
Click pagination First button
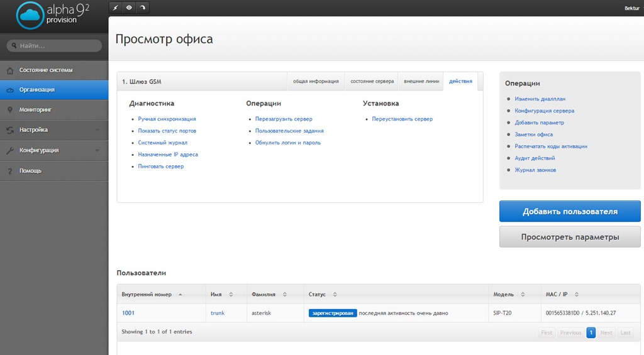547,332
